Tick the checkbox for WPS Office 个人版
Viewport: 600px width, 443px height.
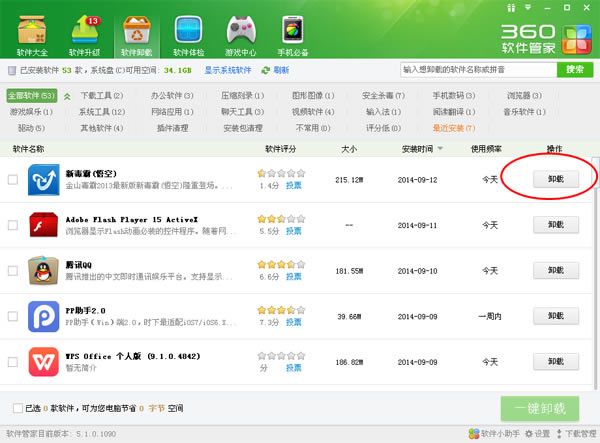pyautogui.click(x=13, y=362)
